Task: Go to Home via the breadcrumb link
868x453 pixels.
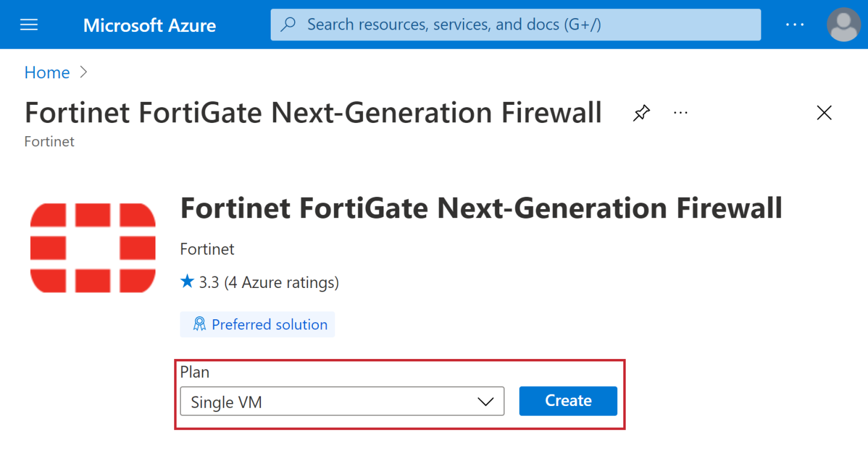Action: click(46, 72)
